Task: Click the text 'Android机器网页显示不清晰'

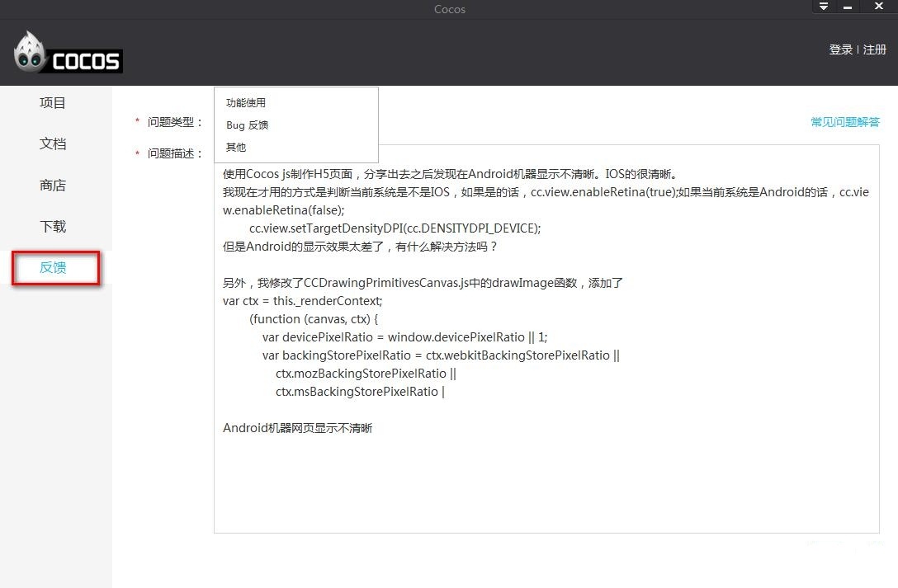Action: coord(298,428)
